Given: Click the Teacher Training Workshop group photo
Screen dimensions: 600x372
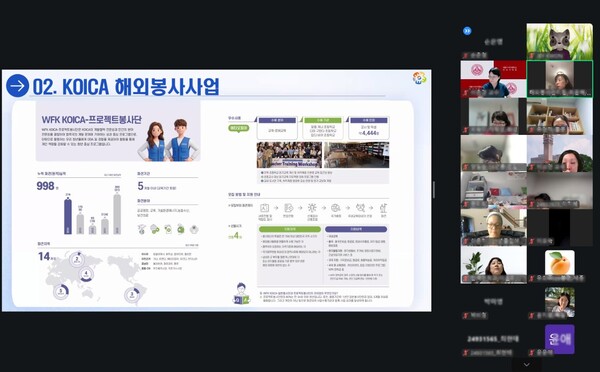Looking at the screenshot, I should click(289, 155).
